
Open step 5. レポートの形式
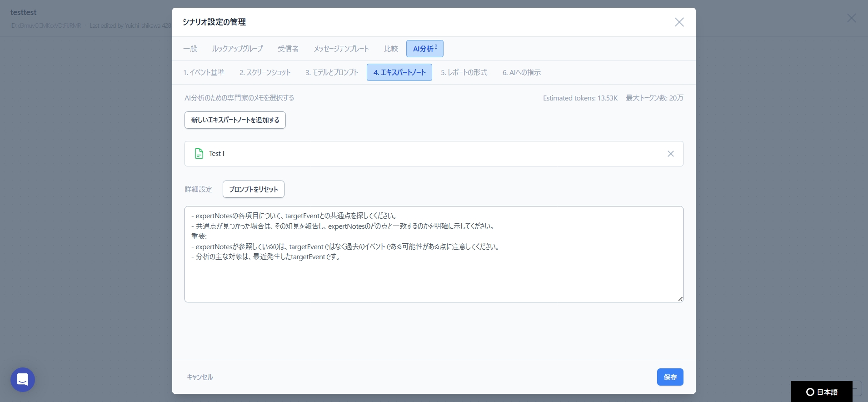click(464, 72)
